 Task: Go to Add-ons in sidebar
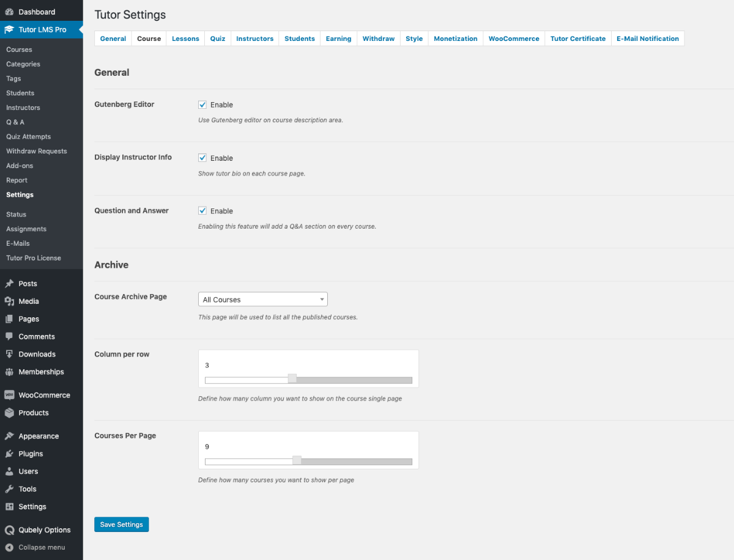coord(20,166)
